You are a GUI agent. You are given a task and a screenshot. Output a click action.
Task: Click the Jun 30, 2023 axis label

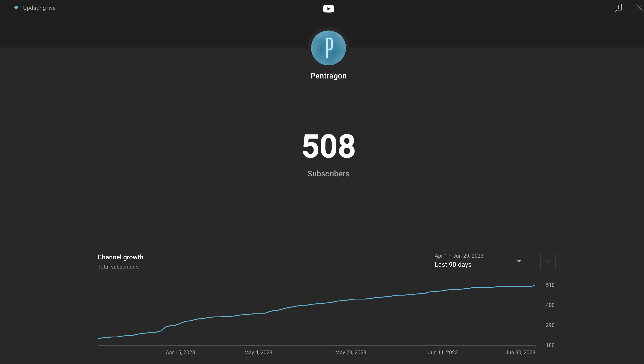click(x=520, y=352)
